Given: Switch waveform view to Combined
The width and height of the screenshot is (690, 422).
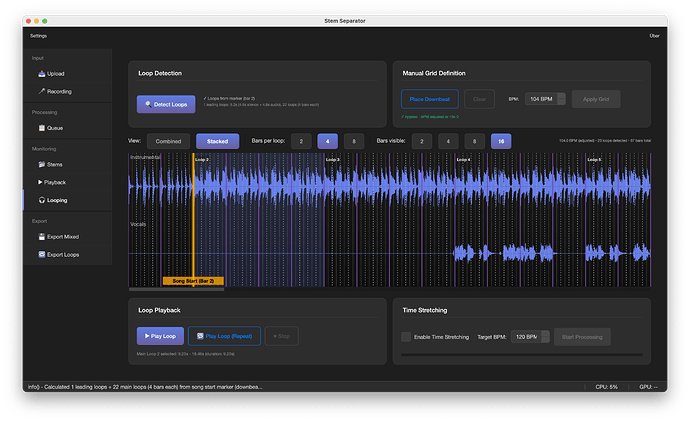Looking at the screenshot, I should (x=168, y=142).
